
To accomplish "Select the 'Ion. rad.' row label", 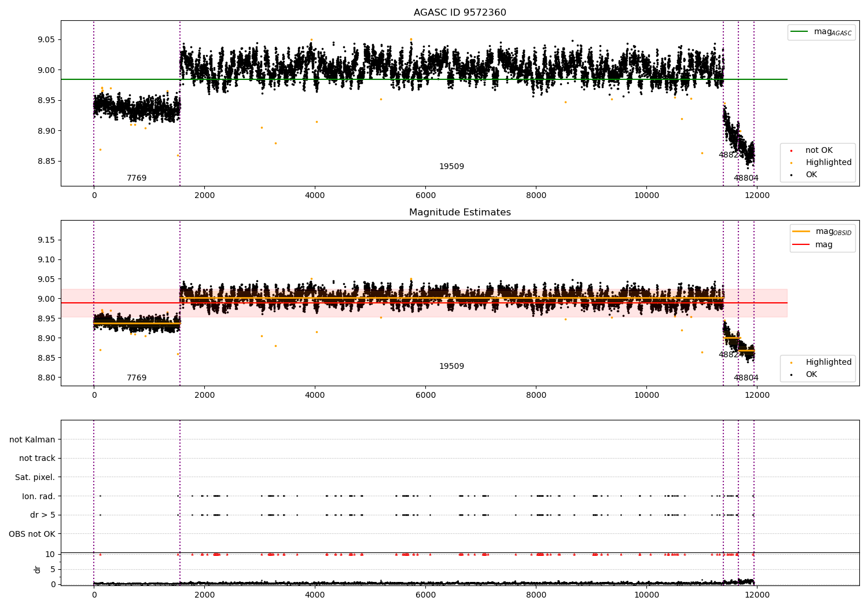I will point(39,496).
